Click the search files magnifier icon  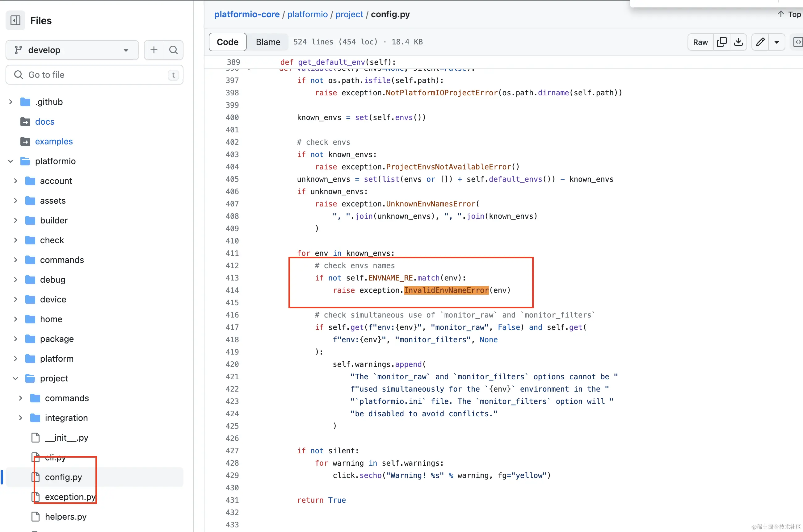[174, 50]
